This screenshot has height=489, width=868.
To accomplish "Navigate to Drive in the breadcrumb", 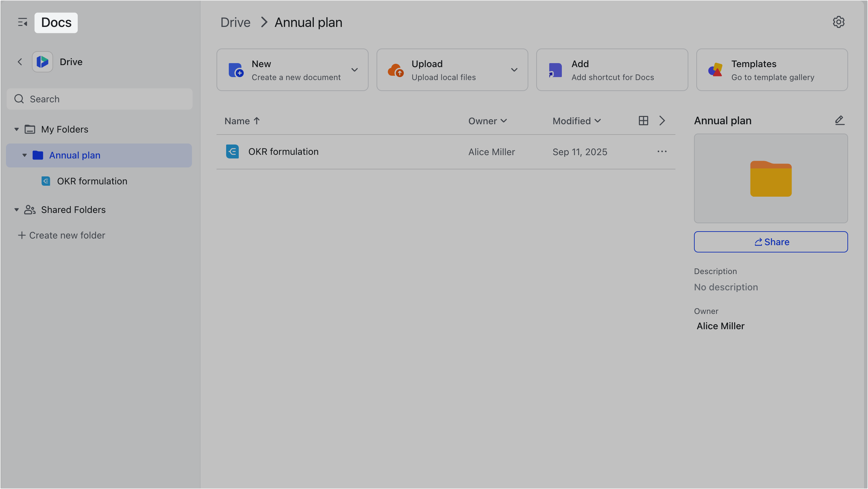I will tap(235, 23).
